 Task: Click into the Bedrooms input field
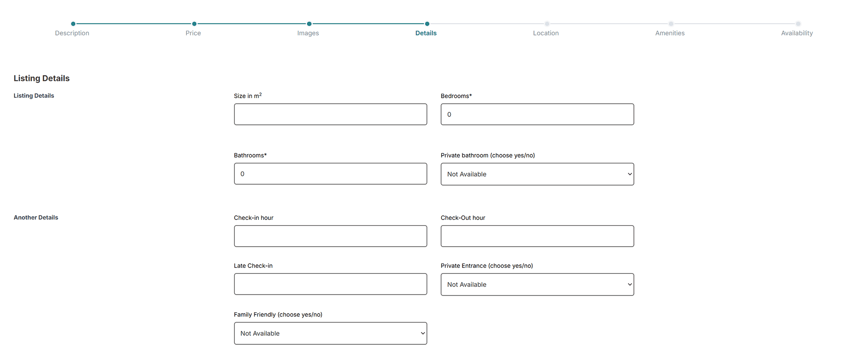click(x=537, y=114)
